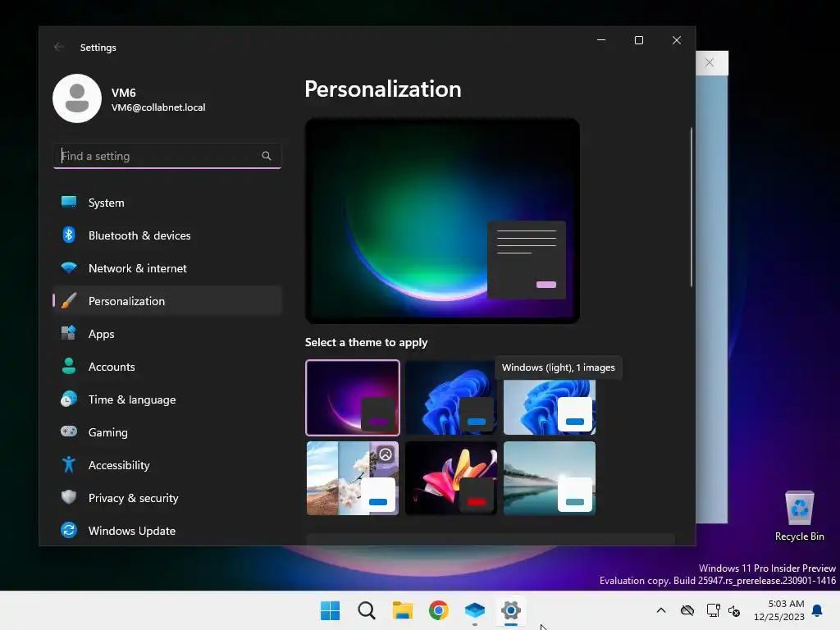Viewport: 840px width, 630px height.
Task: Open Privacy & security settings
Action: (167, 498)
